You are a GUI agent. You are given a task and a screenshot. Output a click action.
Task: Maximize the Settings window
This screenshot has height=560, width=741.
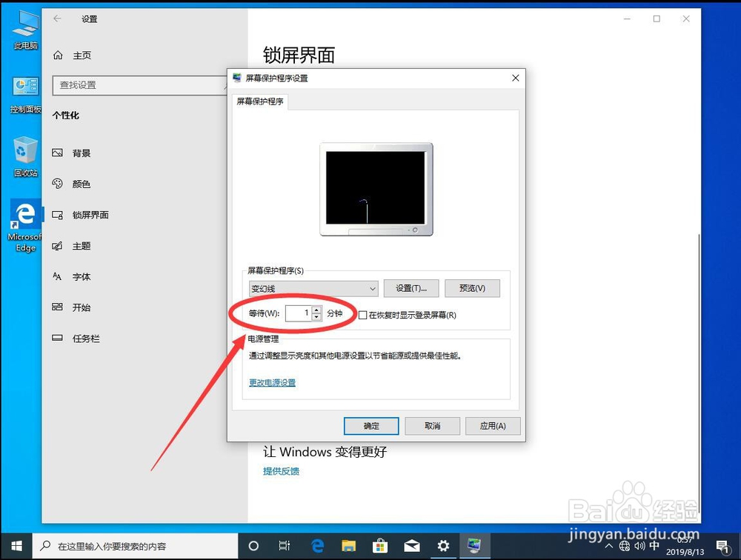click(657, 19)
